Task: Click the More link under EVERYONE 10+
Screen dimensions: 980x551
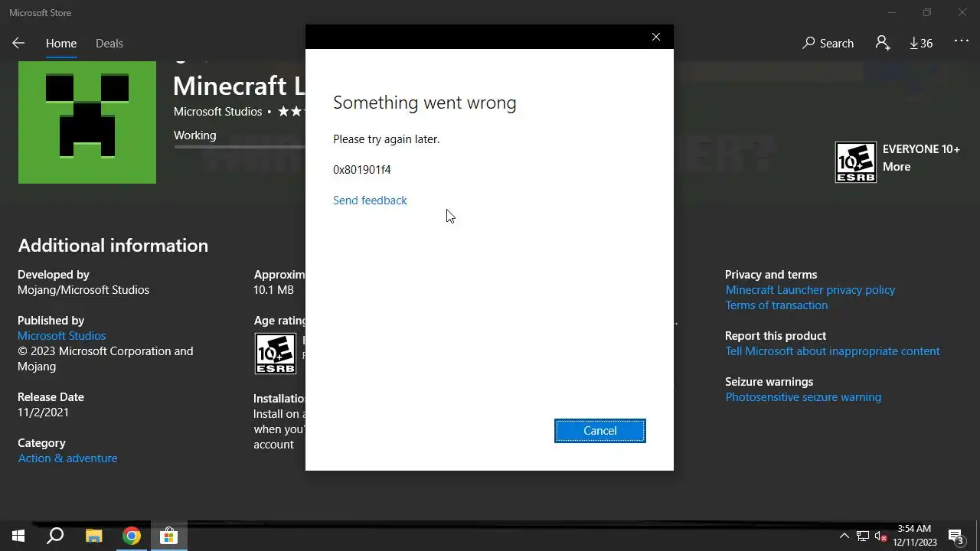Action: [x=897, y=167]
